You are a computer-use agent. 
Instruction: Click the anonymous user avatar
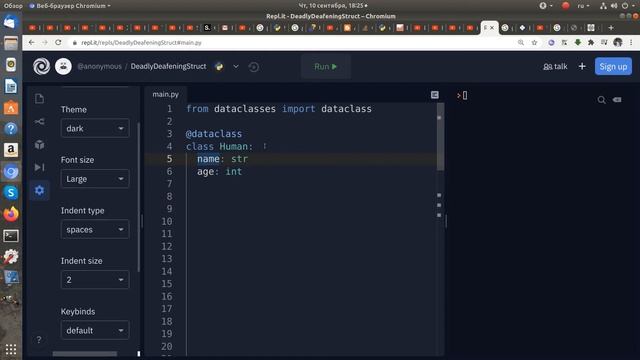63,66
